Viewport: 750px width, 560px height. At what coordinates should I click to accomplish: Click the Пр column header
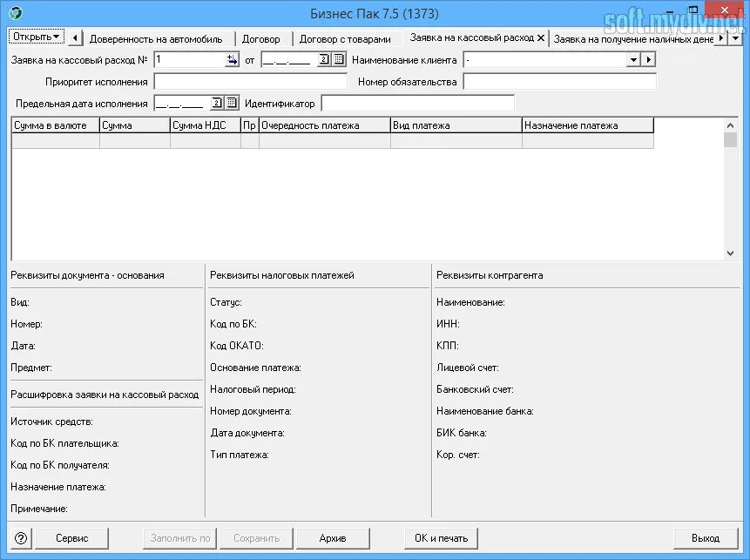point(250,125)
